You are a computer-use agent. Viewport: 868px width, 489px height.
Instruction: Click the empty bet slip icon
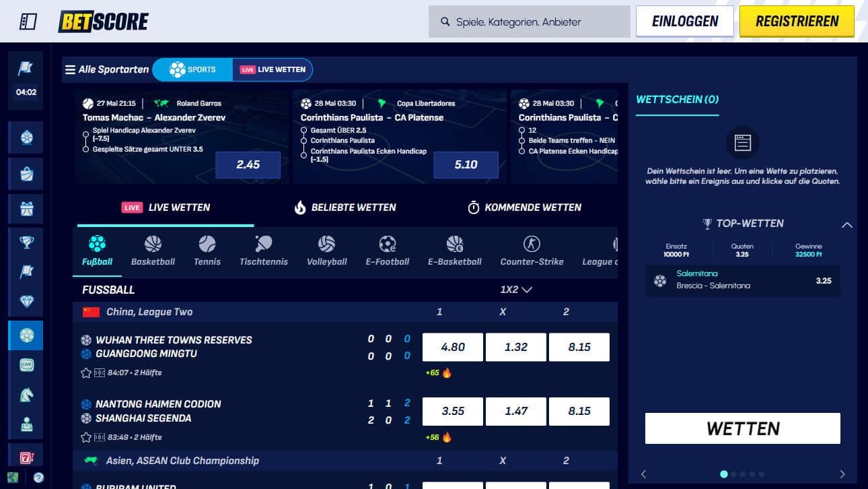[743, 142]
